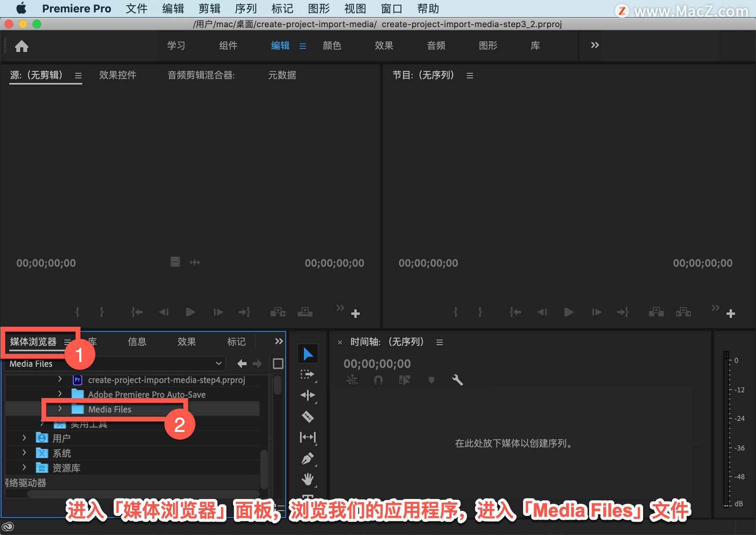Expand the 系统 folder
The height and width of the screenshot is (535, 756).
(x=24, y=452)
